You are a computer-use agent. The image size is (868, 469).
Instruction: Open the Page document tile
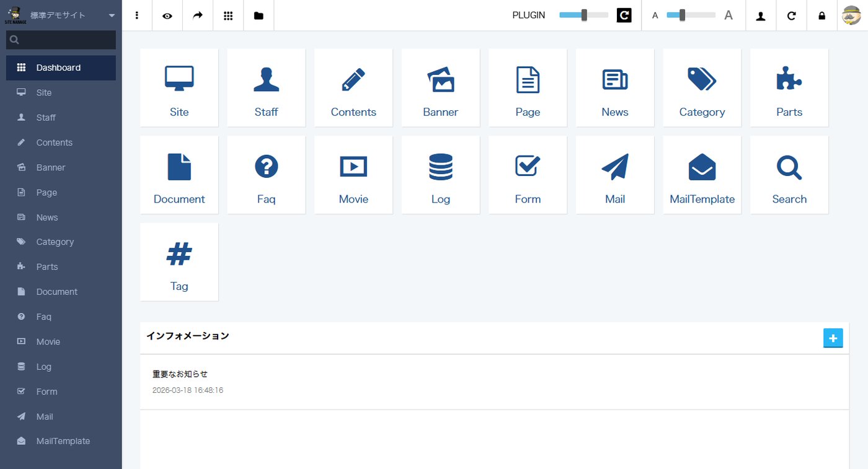pos(528,87)
